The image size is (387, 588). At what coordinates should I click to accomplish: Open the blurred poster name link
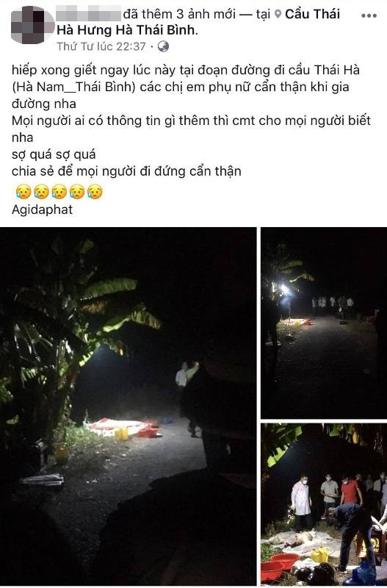(x=88, y=14)
